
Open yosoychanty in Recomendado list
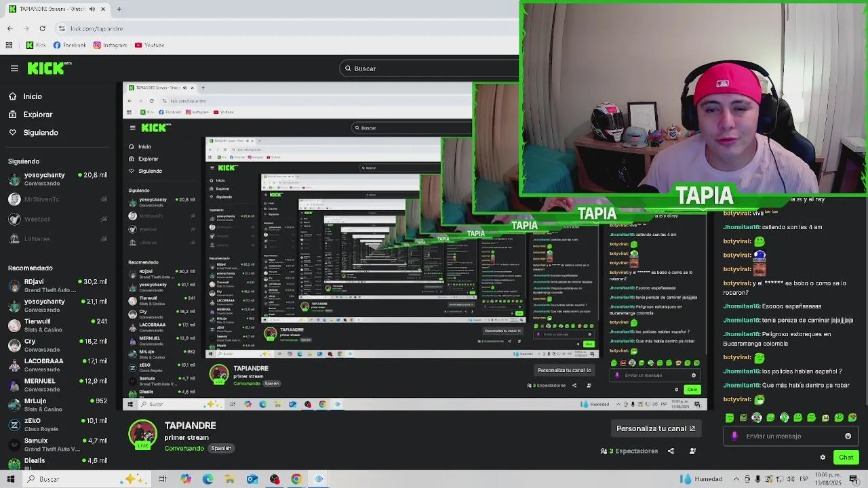tap(58, 305)
